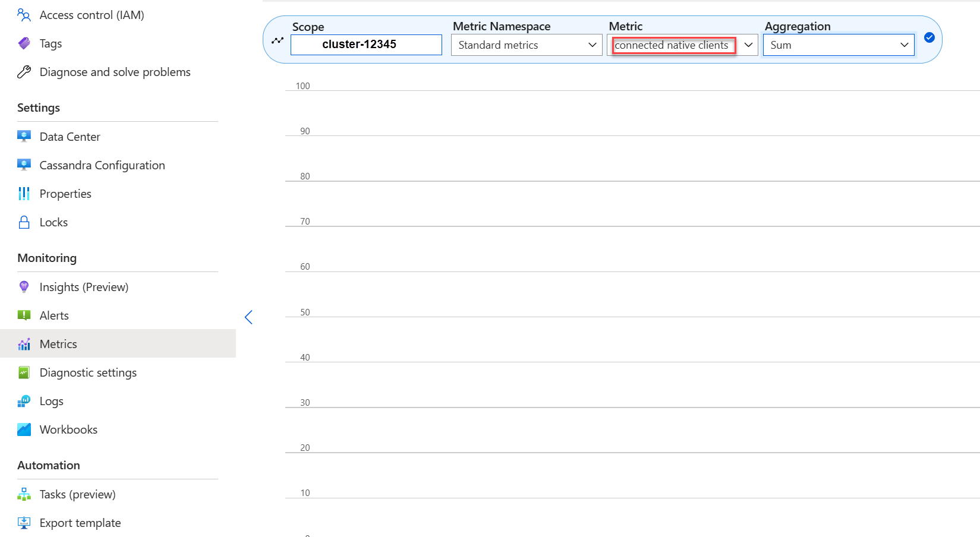980x537 pixels.
Task: Click the Insights (Preview) lightbulb icon
Action: pos(24,287)
